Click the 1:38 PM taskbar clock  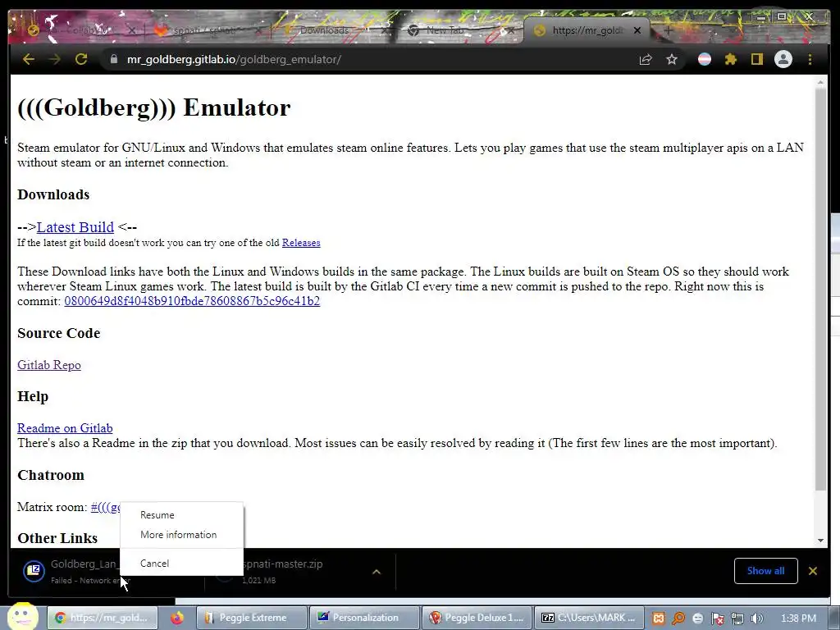point(798,619)
